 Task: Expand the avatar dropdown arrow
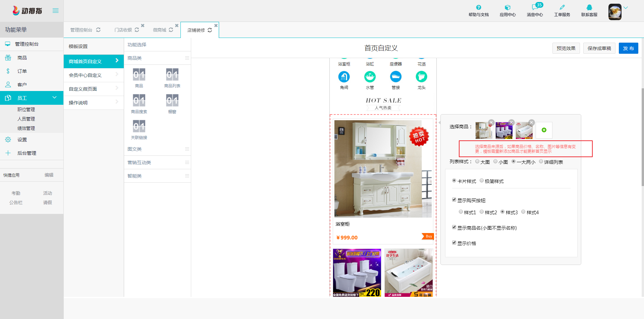pyautogui.click(x=626, y=8)
